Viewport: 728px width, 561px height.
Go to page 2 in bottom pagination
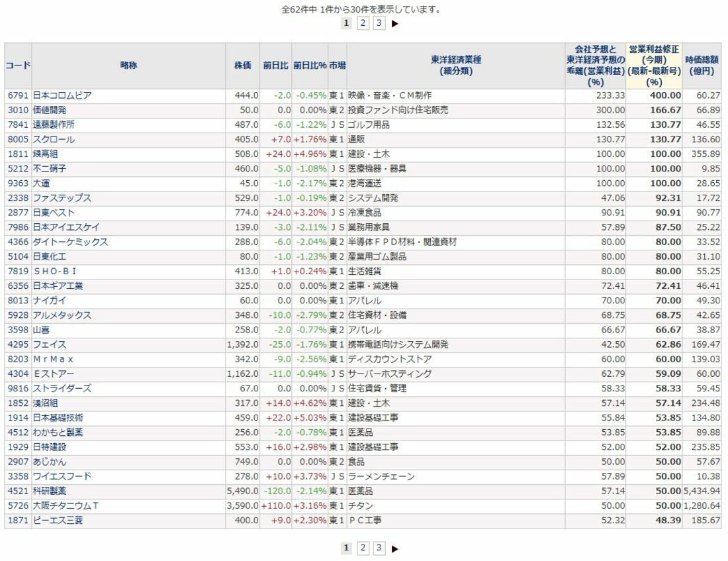[363, 548]
